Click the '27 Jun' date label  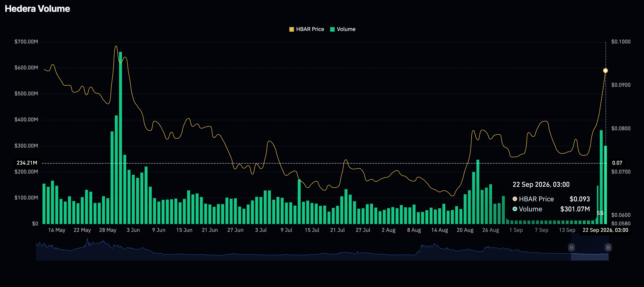[235, 230]
